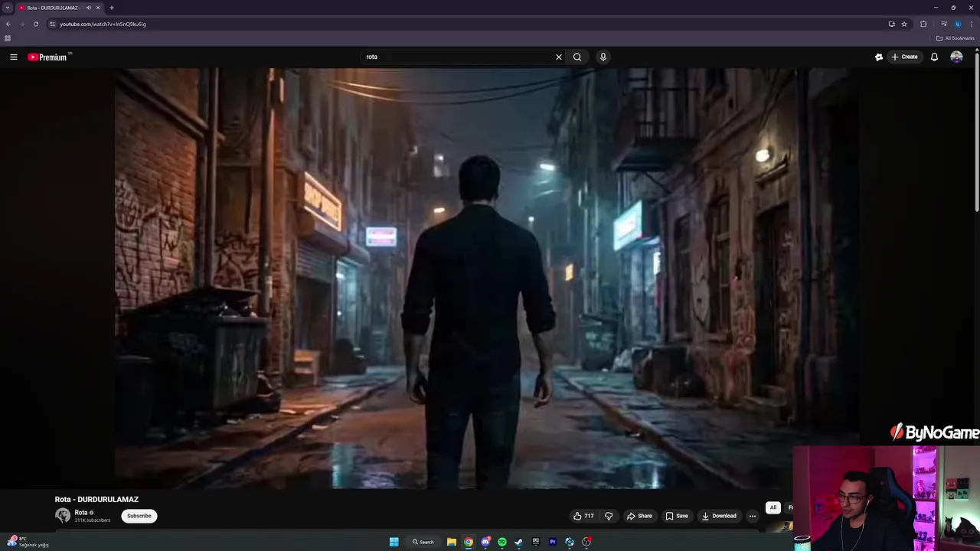This screenshot has height=551, width=980.
Task: Download the video
Action: (720, 516)
